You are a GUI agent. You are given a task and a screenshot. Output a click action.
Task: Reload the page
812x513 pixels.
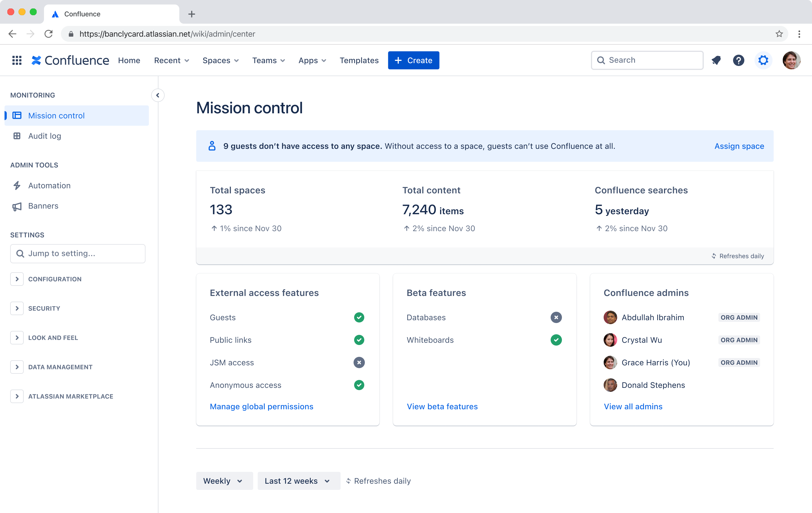[48, 34]
